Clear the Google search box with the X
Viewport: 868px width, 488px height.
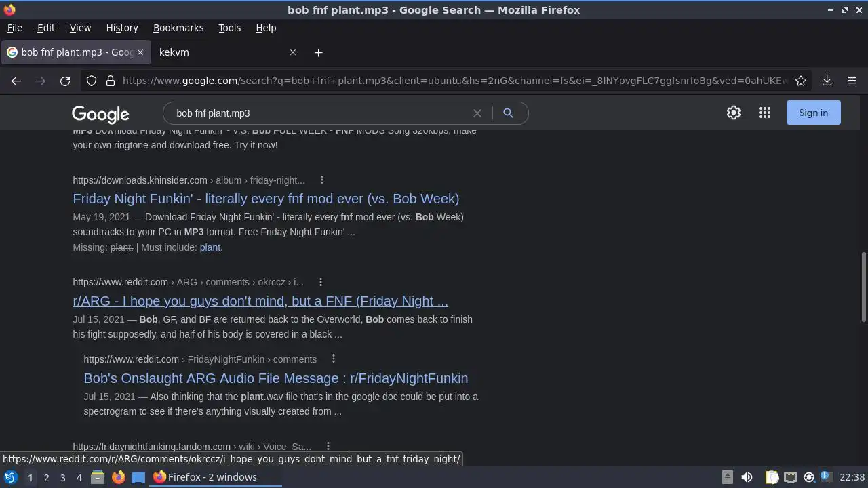coord(477,113)
